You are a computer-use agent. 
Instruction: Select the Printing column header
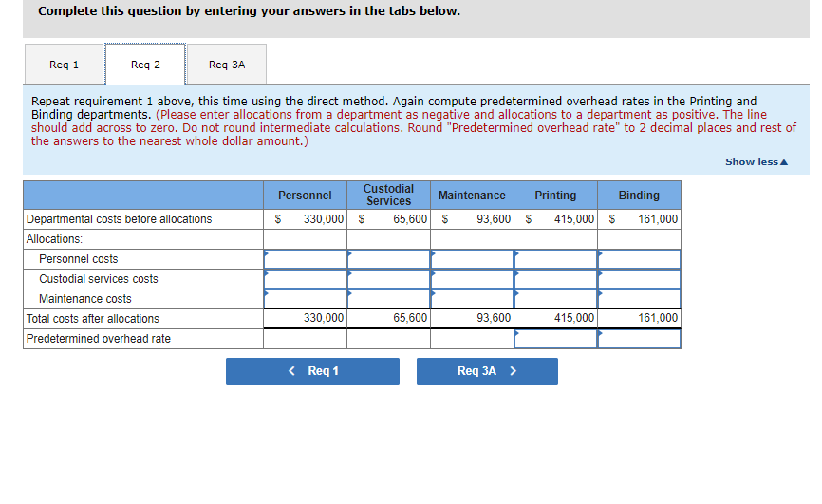point(555,196)
